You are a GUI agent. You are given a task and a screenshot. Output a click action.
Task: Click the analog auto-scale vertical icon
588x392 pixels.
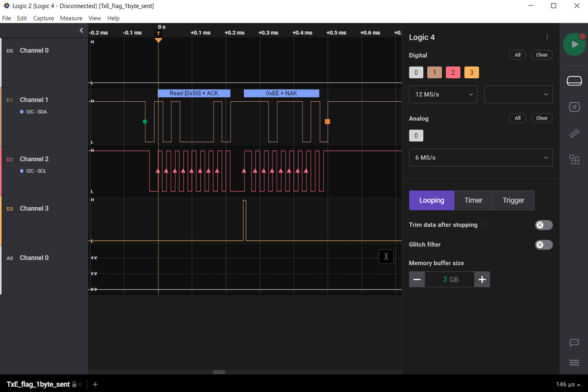(x=386, y=257)
